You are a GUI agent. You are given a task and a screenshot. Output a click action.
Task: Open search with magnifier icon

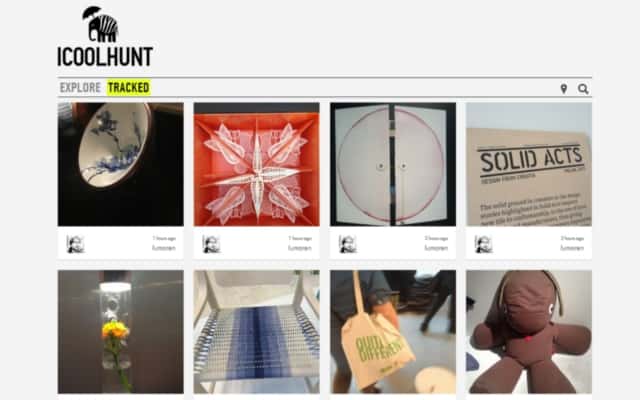point(583,89)
